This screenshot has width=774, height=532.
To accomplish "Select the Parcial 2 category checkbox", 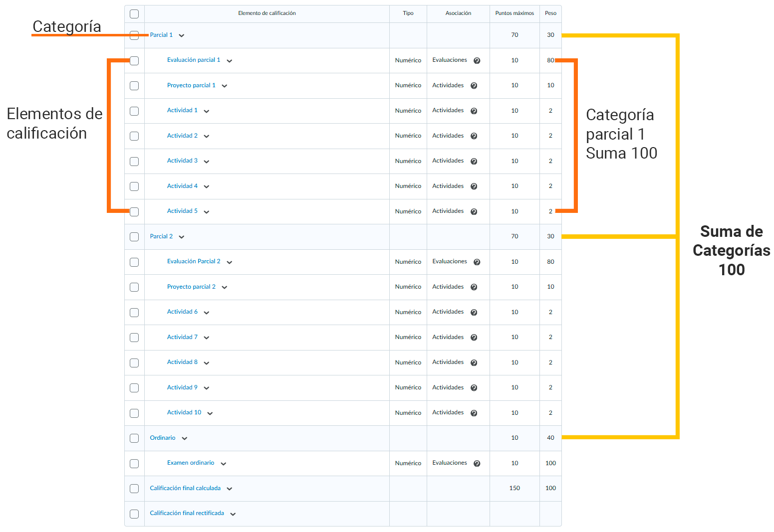I will 134,237.
